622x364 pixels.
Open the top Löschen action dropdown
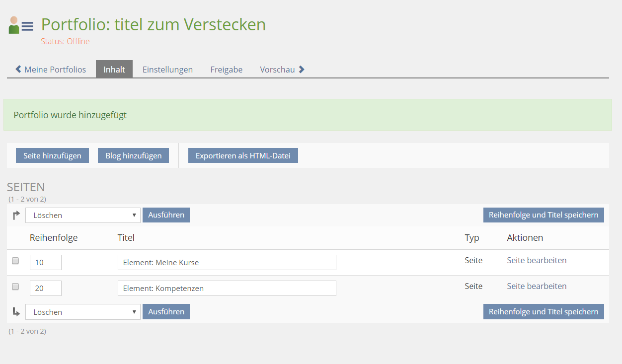[83, 215]
